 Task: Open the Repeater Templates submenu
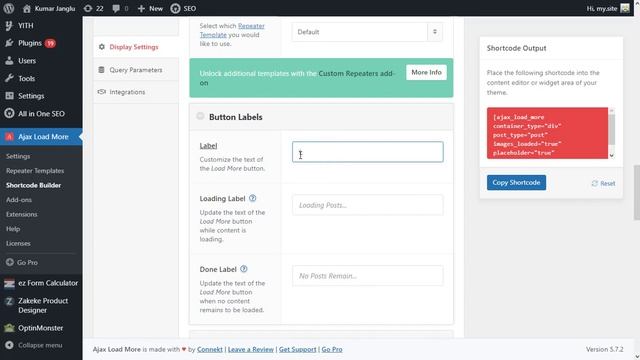pyautogui.click(x=35, y=171)
